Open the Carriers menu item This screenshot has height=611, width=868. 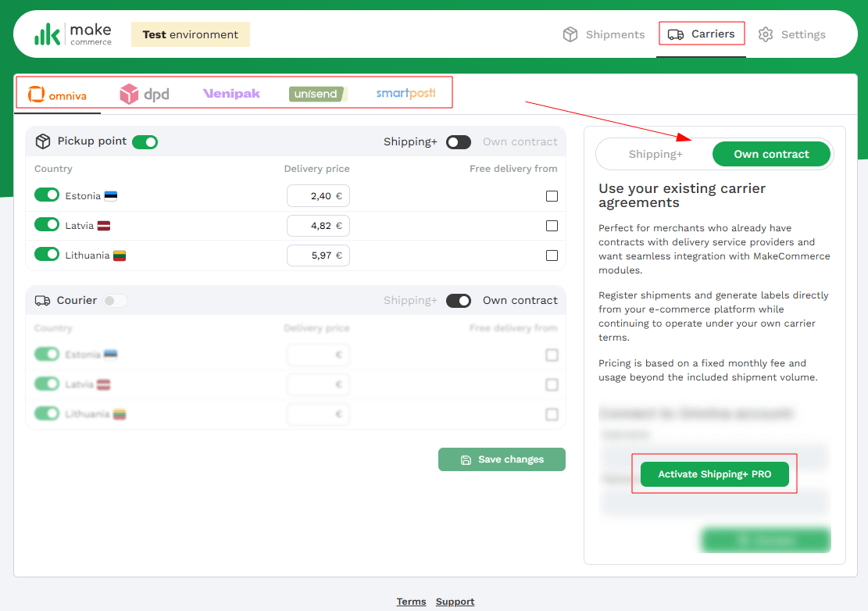(x=702, y=34)
